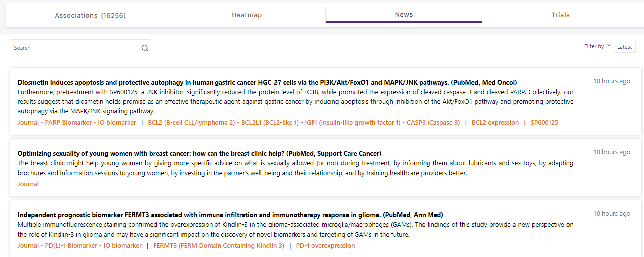Image resolution: width=644 pixels, height=257 pixels.
Task: Click the FERMT3 (FERM Domain Containing Kindlin 3) tag
Action: 218,246
